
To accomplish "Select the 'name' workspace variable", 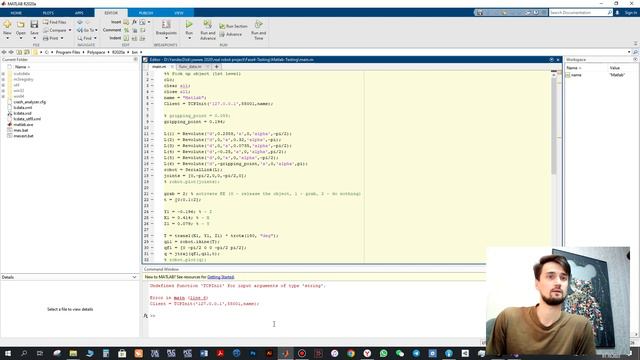I will [576, 75].
